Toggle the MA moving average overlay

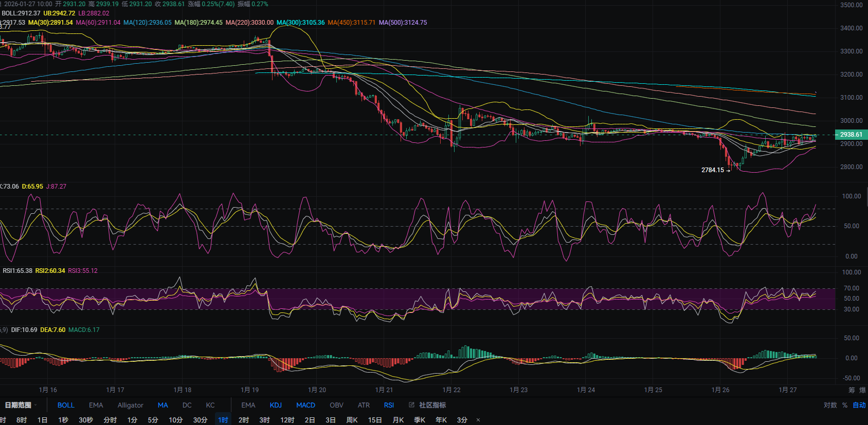[162, 405]
